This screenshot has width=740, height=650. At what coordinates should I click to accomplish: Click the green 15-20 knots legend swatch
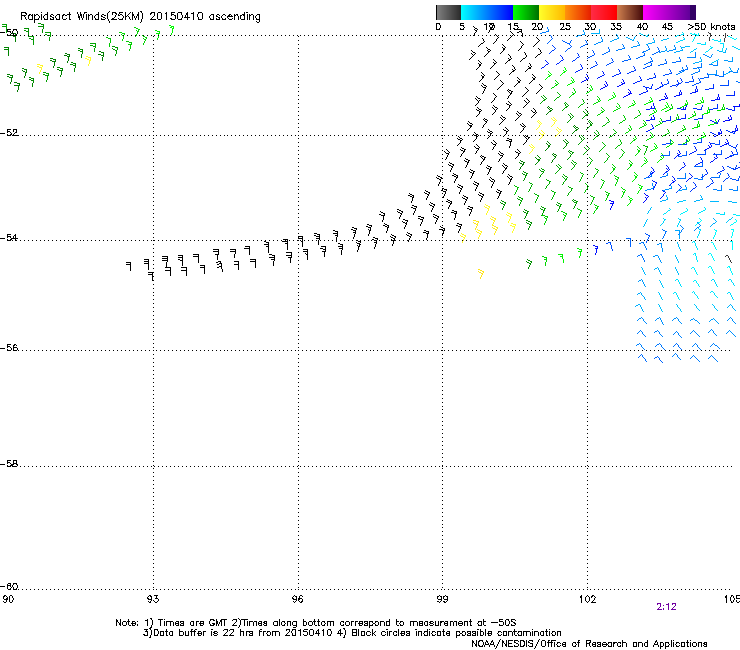tap(526, 12)
